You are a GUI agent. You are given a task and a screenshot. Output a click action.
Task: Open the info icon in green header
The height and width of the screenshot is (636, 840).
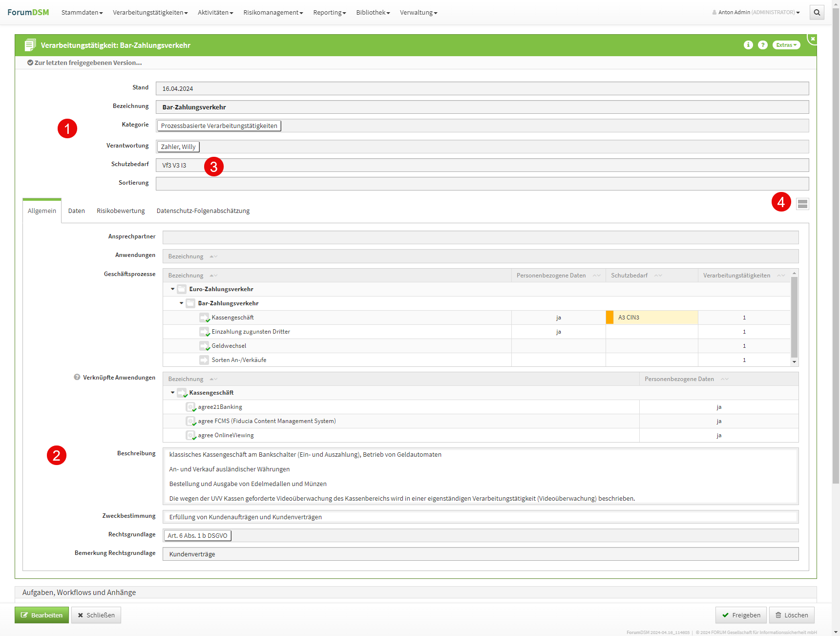[x=748, y=45]
